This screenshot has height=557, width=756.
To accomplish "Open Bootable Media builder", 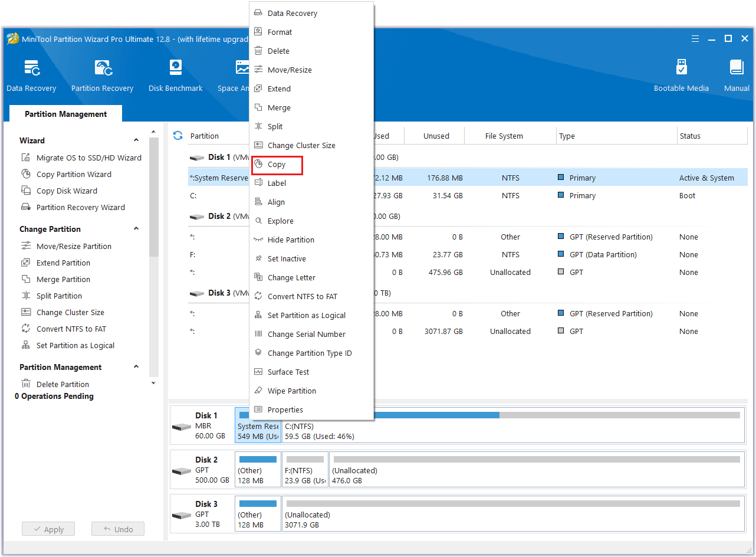I will [681, 76].
